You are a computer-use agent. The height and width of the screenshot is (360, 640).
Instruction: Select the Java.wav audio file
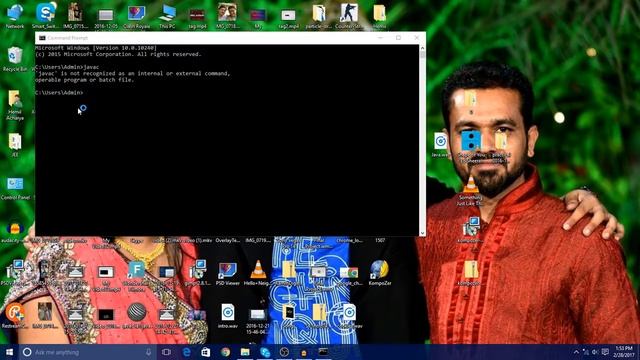point(440,145)
